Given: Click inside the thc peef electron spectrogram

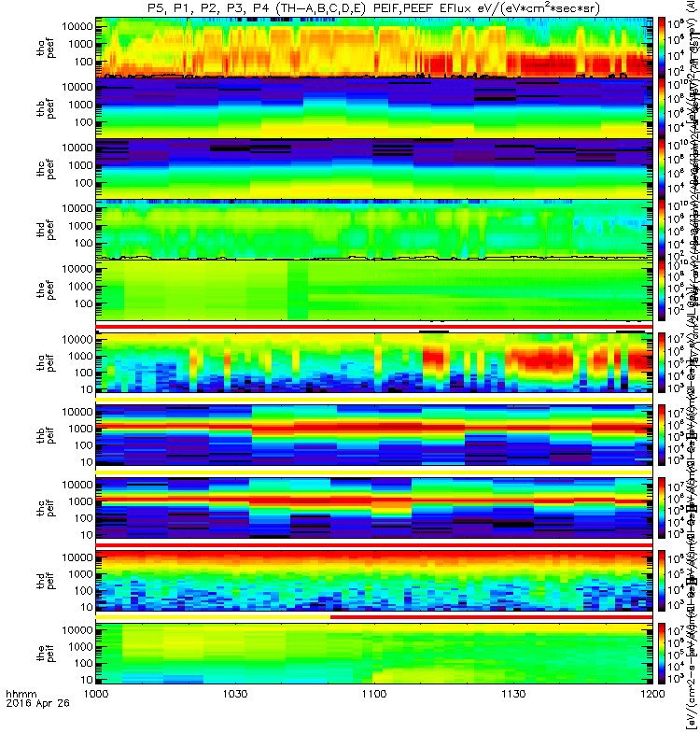Looking at the screenshot, I should 374,169.
